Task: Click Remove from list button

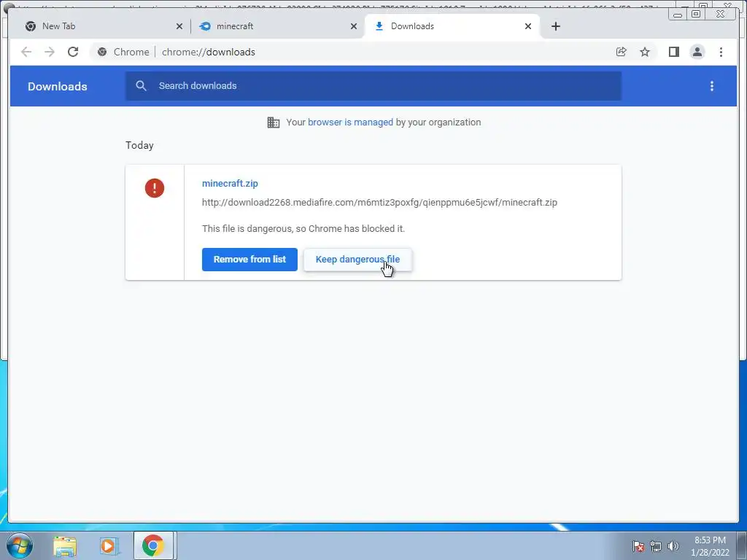Action: pyautogui.click(x=249, y=260)
